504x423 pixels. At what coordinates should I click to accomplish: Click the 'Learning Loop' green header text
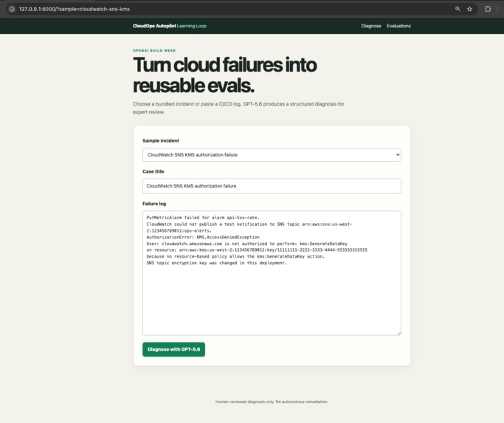[x=192, y=26]
